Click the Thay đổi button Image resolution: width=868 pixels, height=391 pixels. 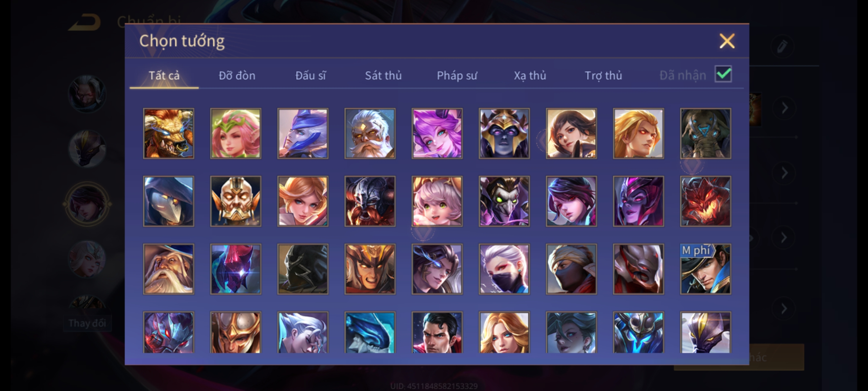click(87, 323)
